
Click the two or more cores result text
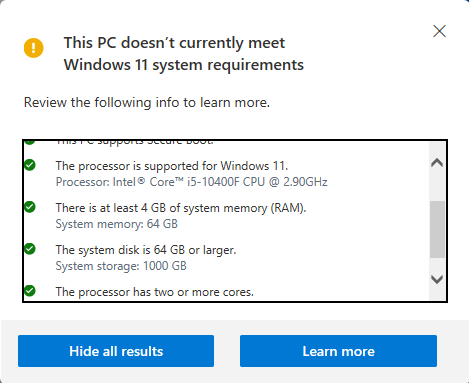tap(155, 292)
